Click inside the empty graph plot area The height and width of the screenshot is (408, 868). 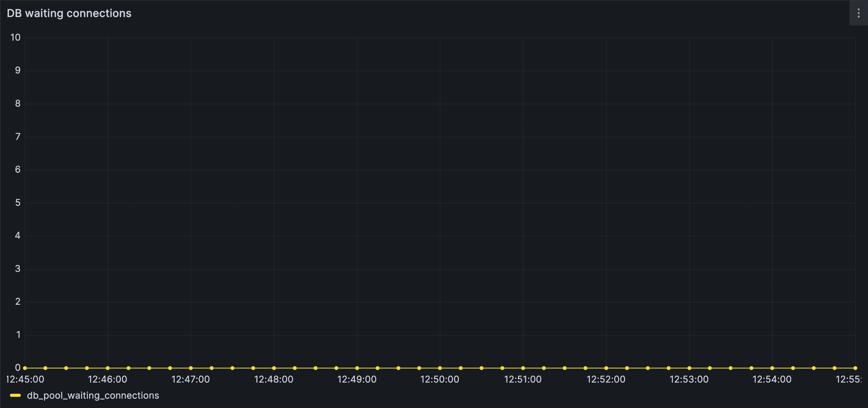pos(438,202)
